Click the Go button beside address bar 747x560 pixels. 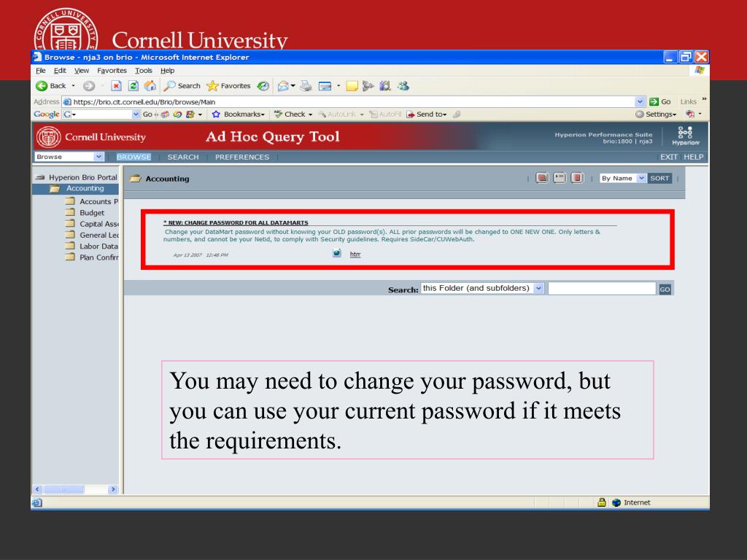(660, 101)
